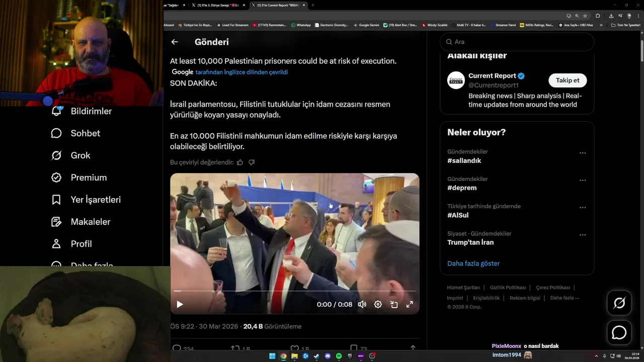This screenshot has width=644, height=362.
Task: Go back with the Gönderi arrow
Action: click(175, 42)
